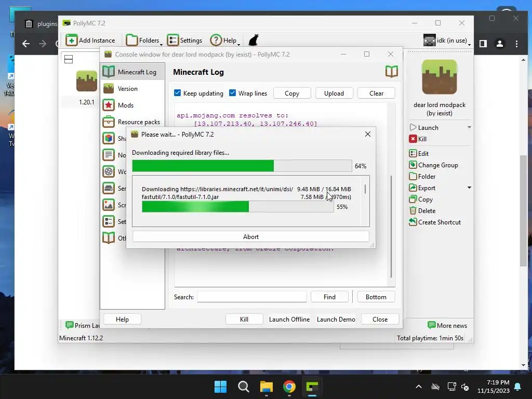Toggle the Keep updating checkbox
532x399 pixels.
178,93
